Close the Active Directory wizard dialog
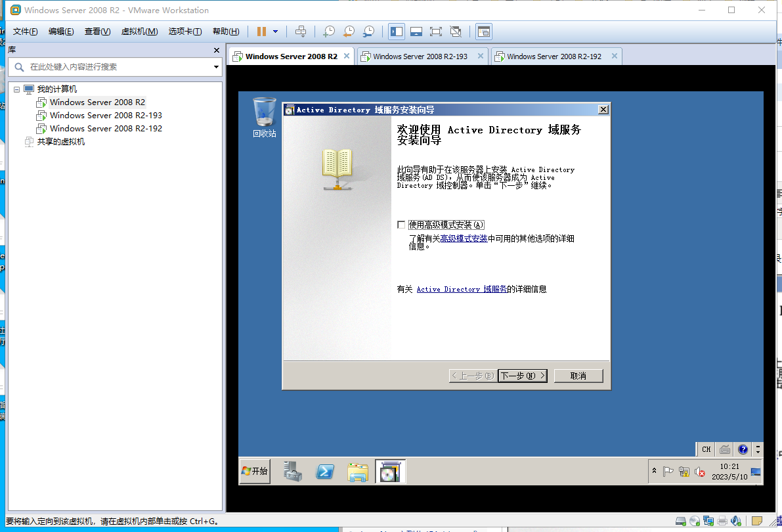 603,110
